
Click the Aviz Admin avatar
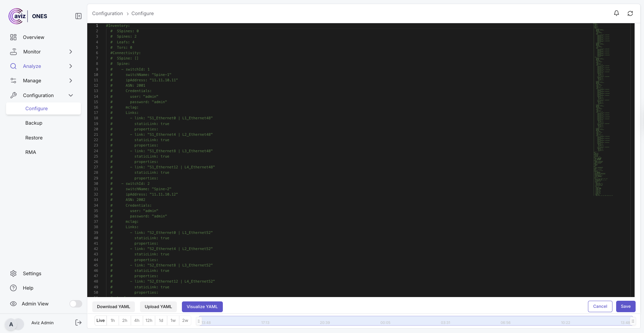(11, 324)
